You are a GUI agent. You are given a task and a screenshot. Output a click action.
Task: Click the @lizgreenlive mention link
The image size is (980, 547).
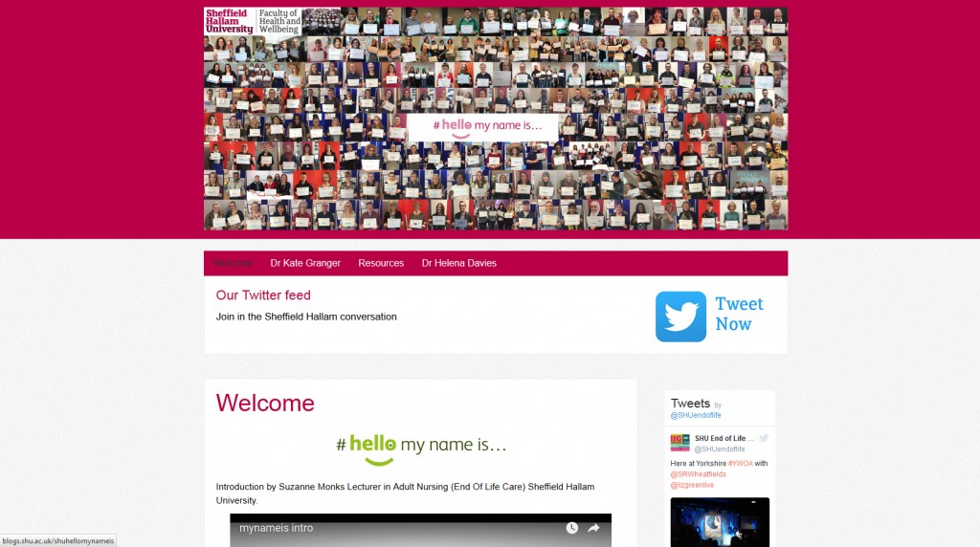(x=692, y=485)
